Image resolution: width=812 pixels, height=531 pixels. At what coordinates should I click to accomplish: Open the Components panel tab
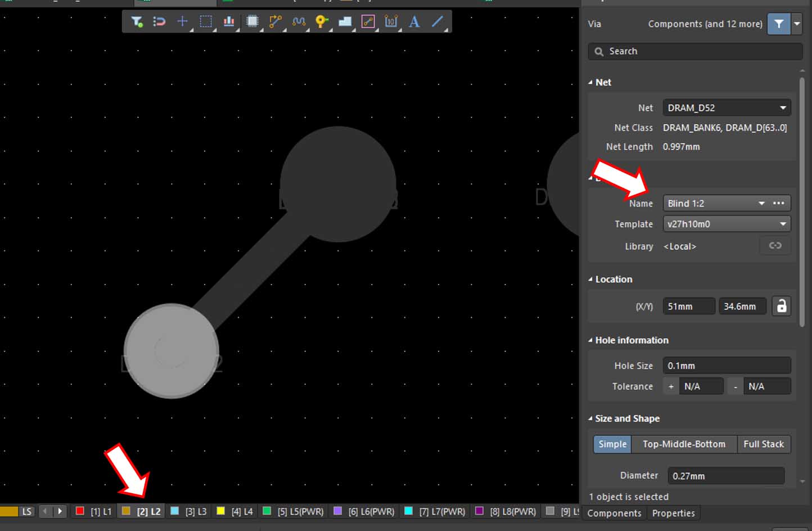pyautogui.click(x=614, y=513)
